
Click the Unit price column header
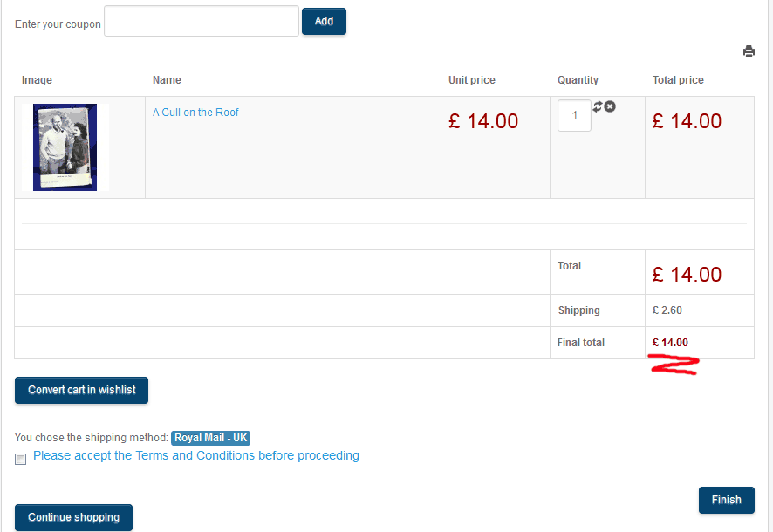coord(472,80)
